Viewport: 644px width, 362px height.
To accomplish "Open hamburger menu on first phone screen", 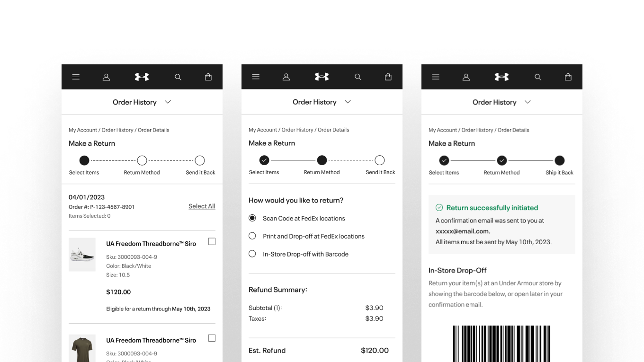I will click(x=76, y=77).
